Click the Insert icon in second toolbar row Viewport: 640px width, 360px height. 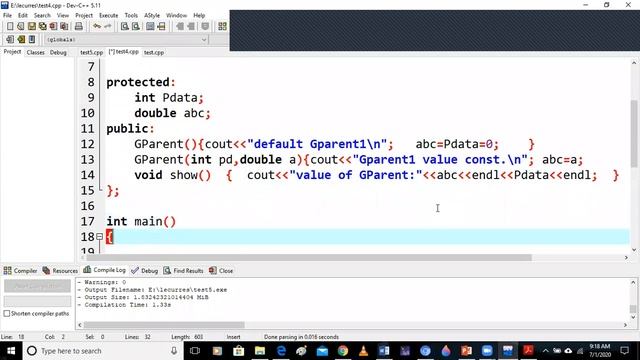tap(10, 40)
